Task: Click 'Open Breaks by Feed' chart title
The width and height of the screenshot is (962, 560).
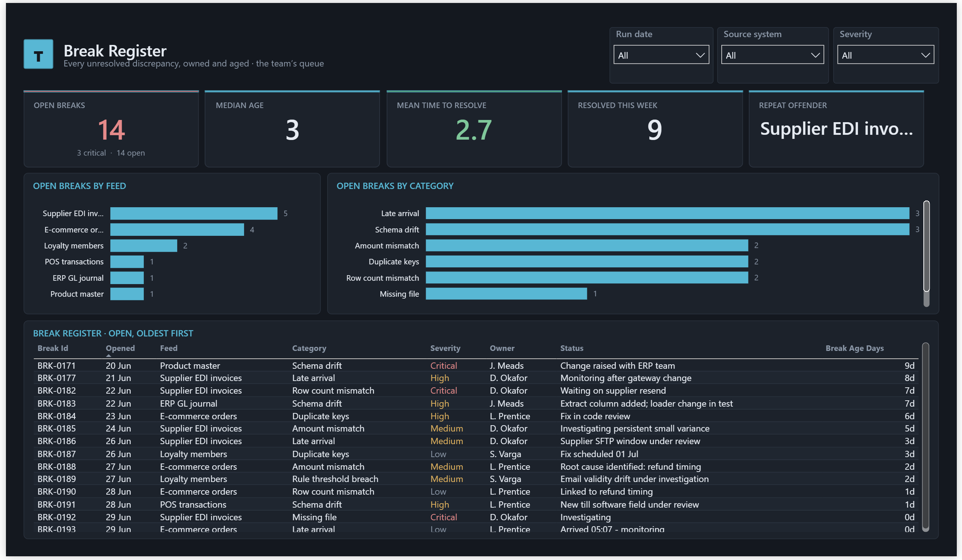Action: coord(79,186)
